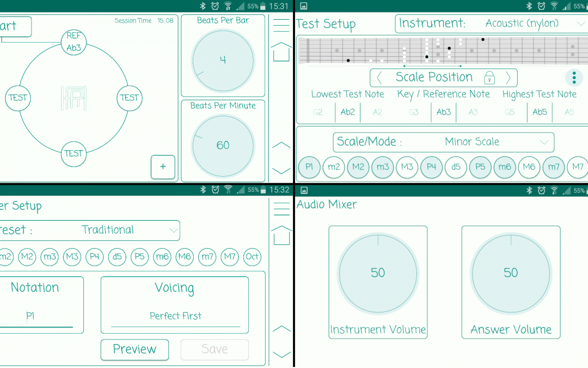Disable the P4 interval in Test Setup
Image resolution: width=588 pixels, height=368 pixels.
tap(431, 167)
